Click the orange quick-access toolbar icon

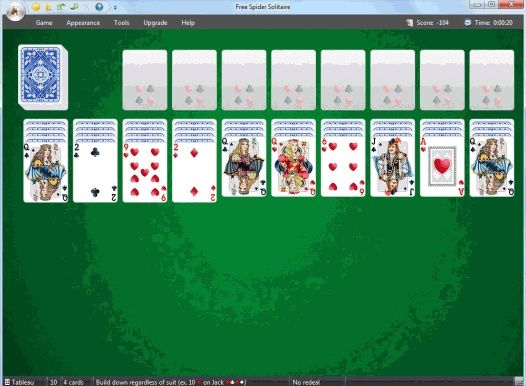[x=48, y=7]
